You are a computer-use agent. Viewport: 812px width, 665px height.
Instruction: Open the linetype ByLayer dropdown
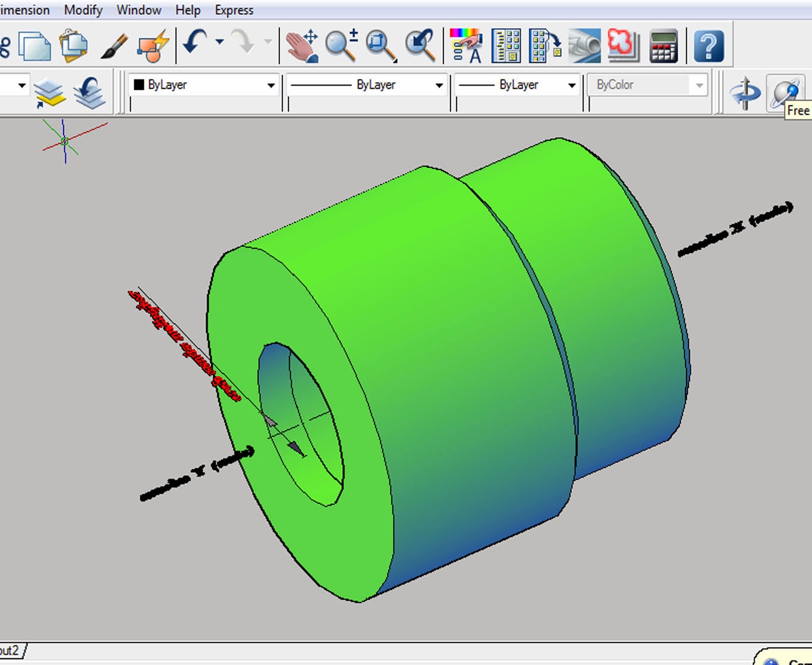tap(439, 84)
